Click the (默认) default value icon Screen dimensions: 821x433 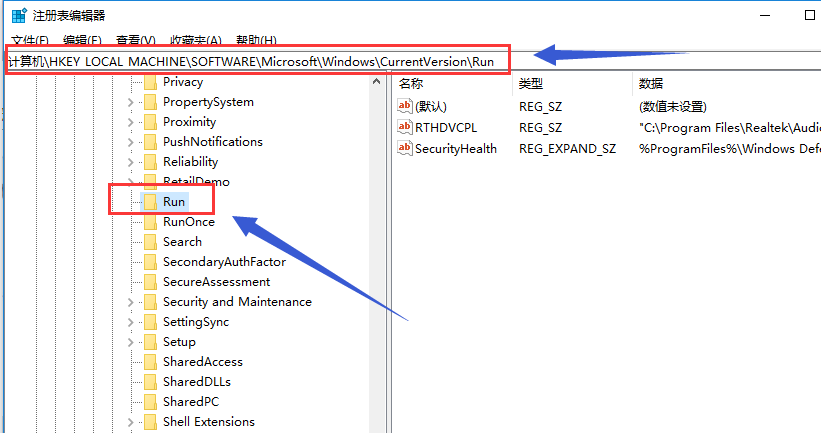405,106
